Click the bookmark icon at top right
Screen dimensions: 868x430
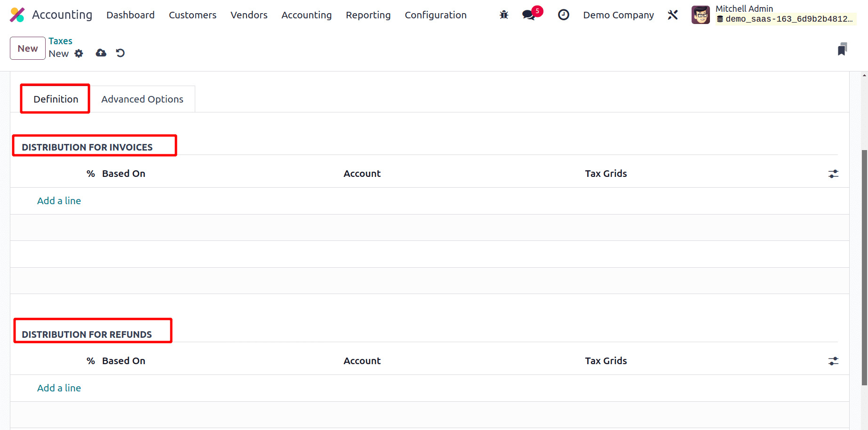click(x=842, y=49)
